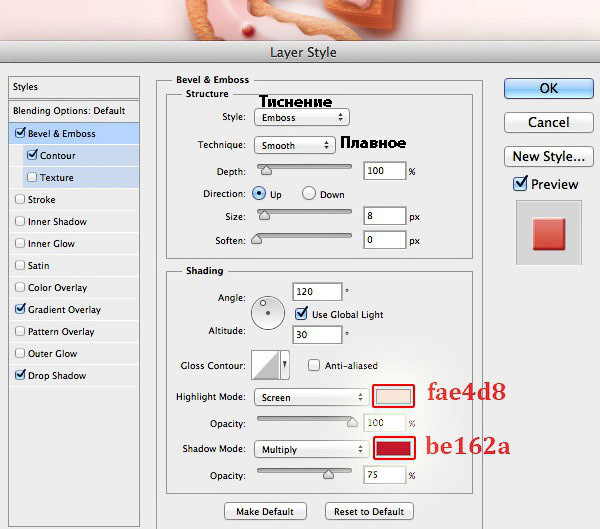Click the Altitude value field

click(317, 335)
